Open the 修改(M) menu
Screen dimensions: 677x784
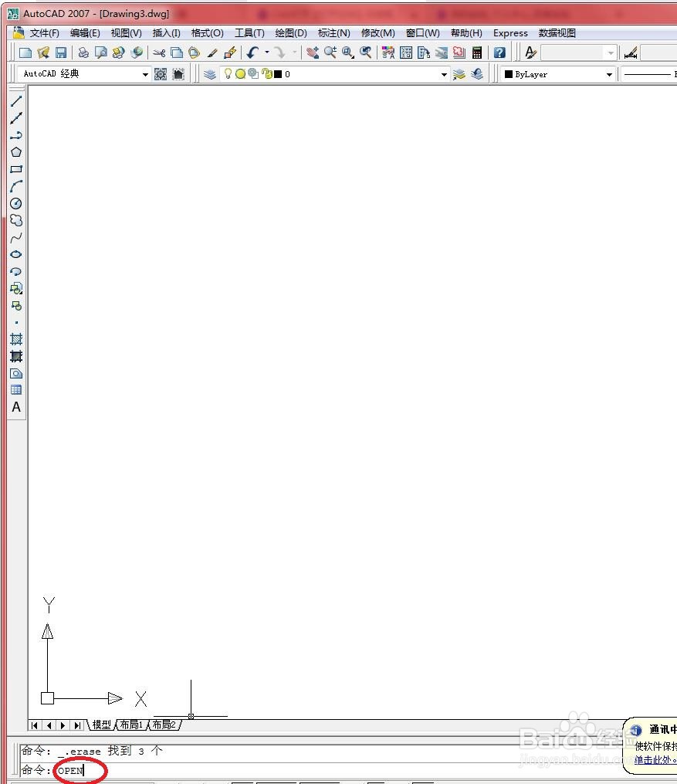tap(377, 33)
